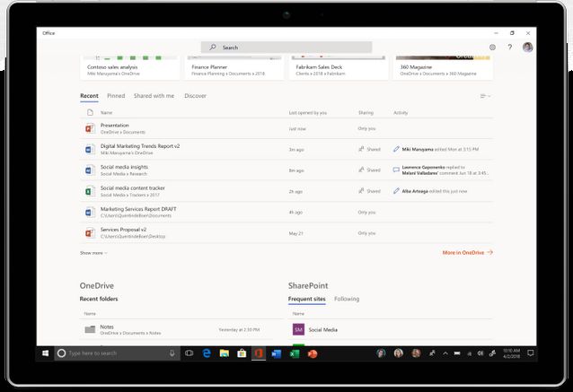Image resolution: width=573 pixels, height=392 pixels.
Task: Click the edit pencil icon for Miki Maruyama activity
Action: click(396, 149)
